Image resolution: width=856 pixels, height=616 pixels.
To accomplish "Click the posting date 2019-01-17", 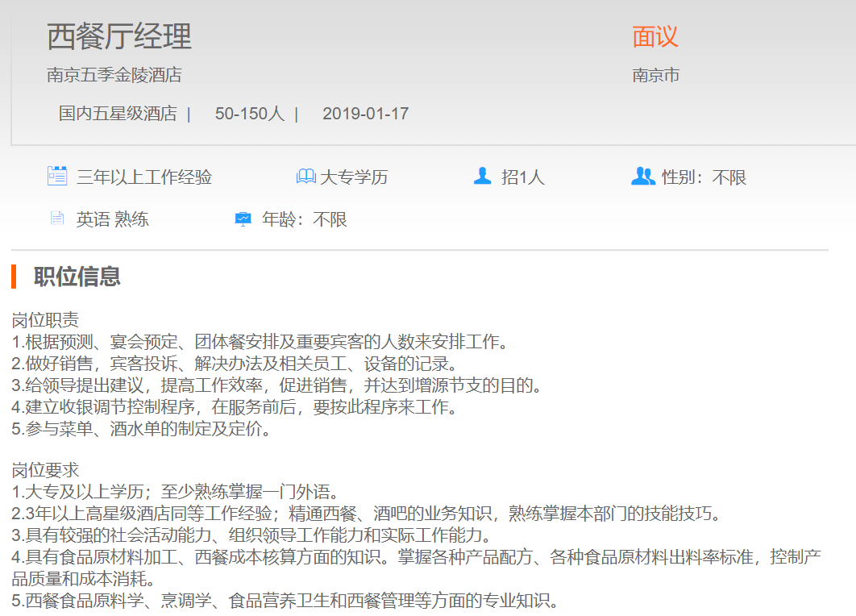I will pos(365,114).
